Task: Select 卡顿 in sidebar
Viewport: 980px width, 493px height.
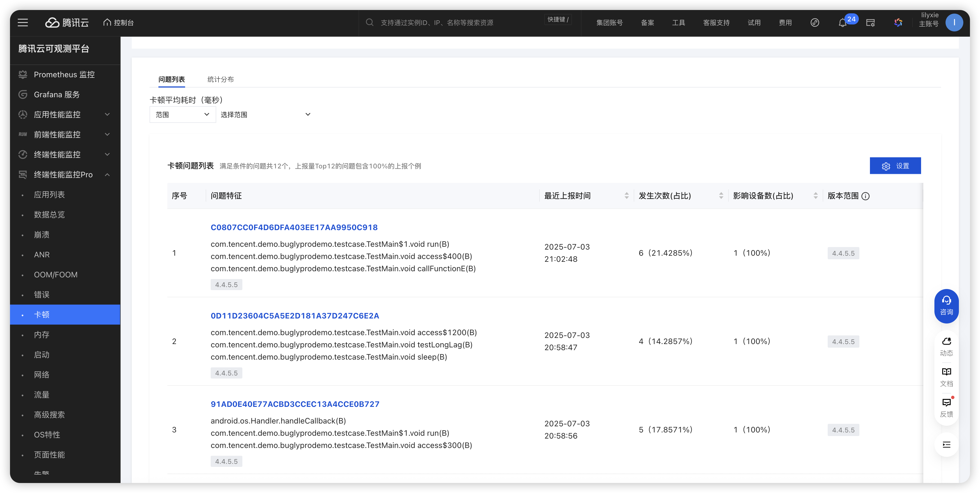Action: [x=65, y=315]
